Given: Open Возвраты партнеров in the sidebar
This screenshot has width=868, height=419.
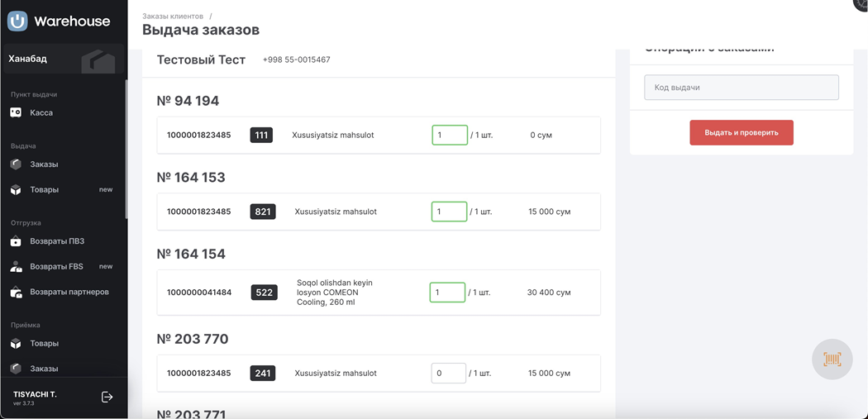Looking at the screenshot, I should point(69,292).
